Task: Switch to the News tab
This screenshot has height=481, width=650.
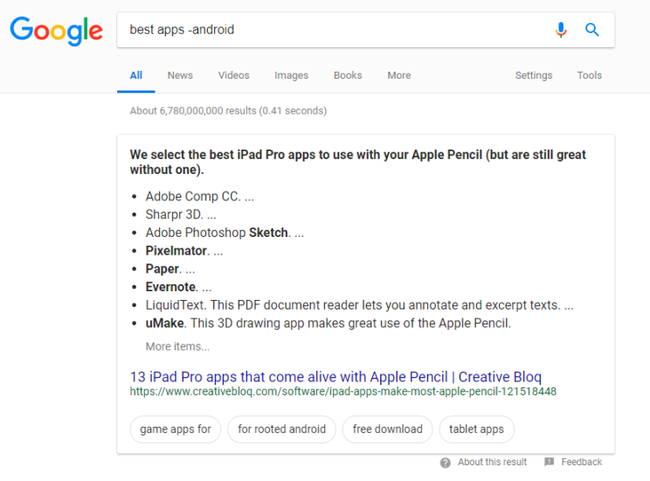Action: 180,75
